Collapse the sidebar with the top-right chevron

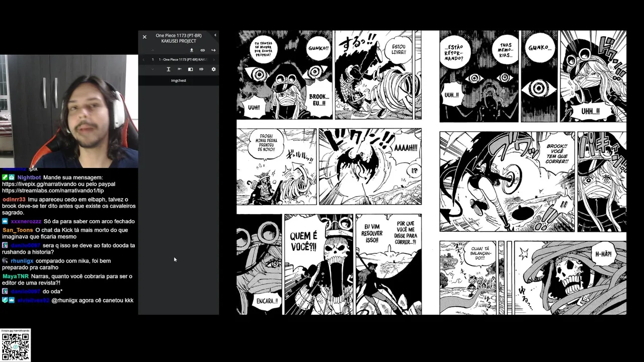[x=215, y=35]
